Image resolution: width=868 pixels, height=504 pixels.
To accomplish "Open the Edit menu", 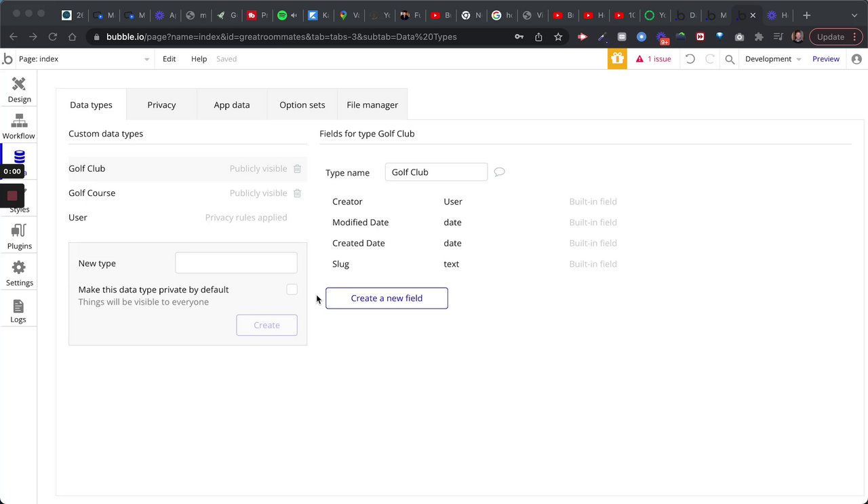I will coord(170,59).
